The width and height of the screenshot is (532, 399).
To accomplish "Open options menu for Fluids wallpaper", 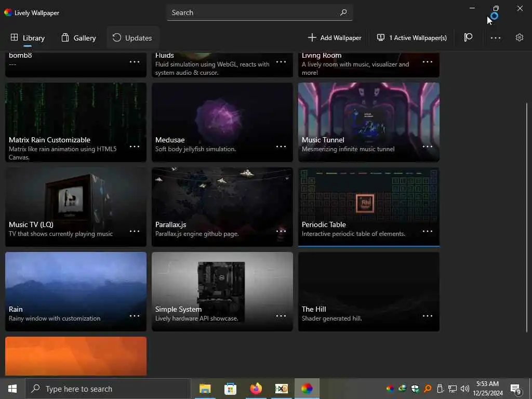I will (281, 62).
